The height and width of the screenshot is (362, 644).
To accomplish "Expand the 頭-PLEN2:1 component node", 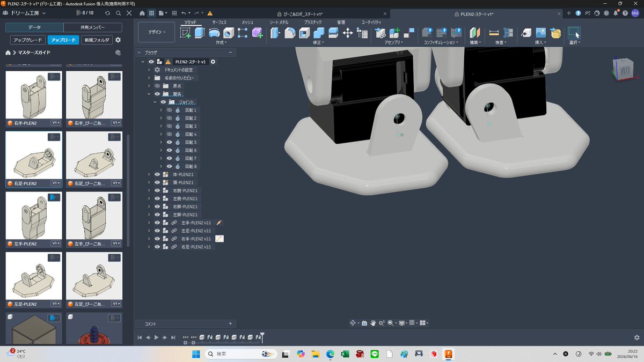I will (149, 182).
